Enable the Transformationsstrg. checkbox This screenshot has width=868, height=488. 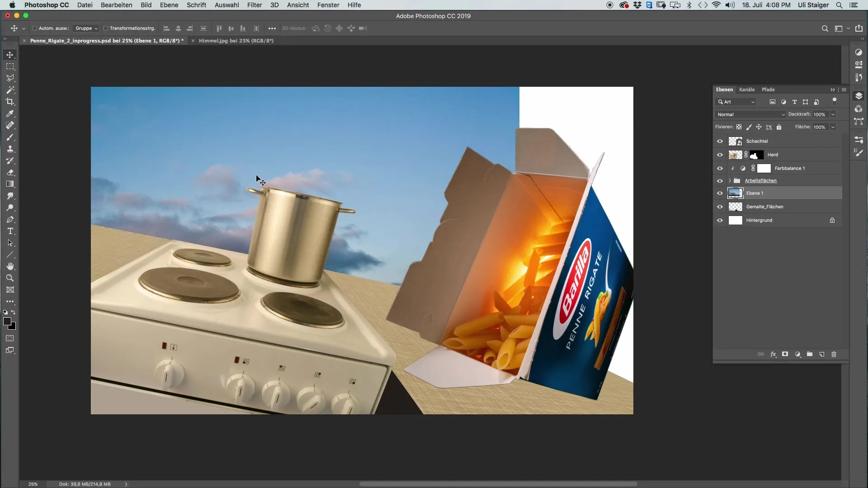pyautogui.click(x=105, y=28)
